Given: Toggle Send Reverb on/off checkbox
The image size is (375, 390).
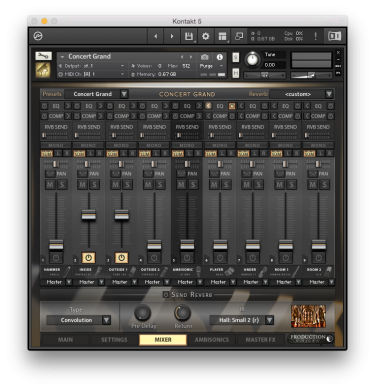Looking at the screenshot, I should [x=166, y=294].
